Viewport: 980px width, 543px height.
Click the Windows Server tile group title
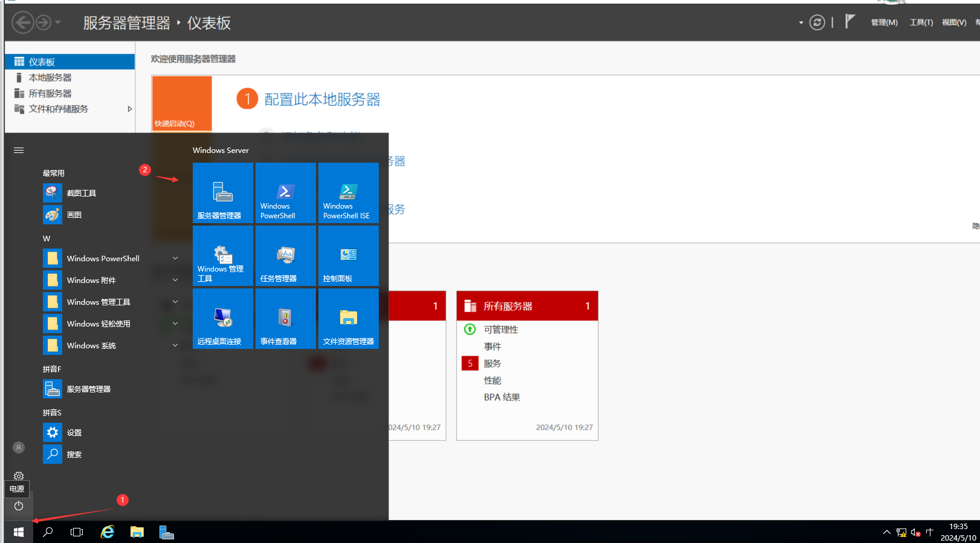[x=221, y=150]
